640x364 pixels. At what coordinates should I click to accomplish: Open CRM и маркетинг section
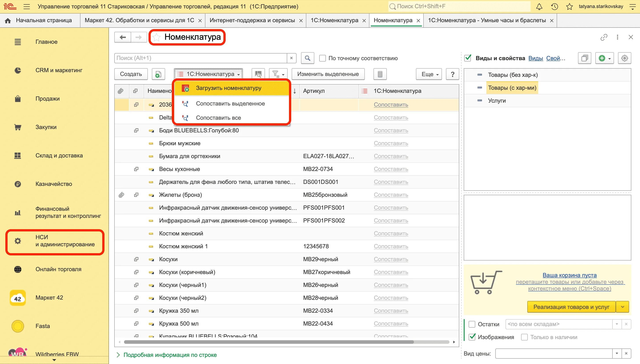pos(59,70)
